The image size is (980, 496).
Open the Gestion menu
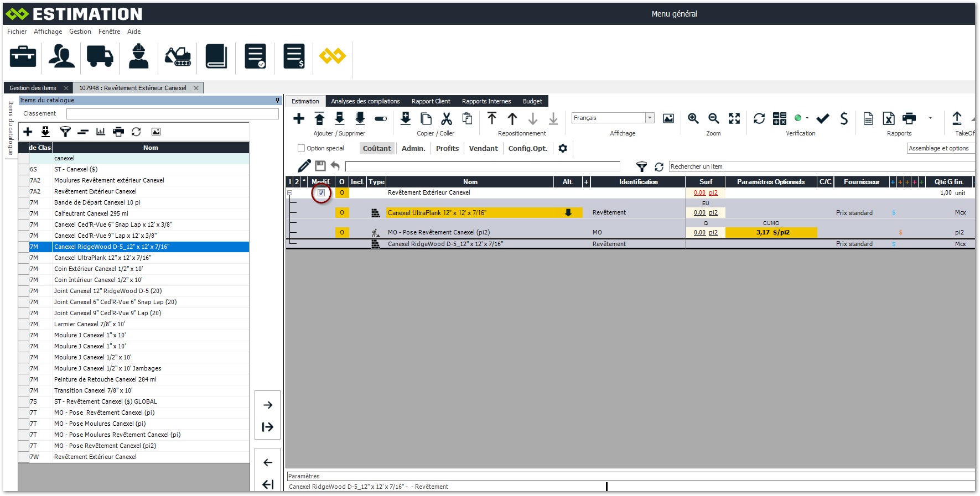[x=80, y=32]
